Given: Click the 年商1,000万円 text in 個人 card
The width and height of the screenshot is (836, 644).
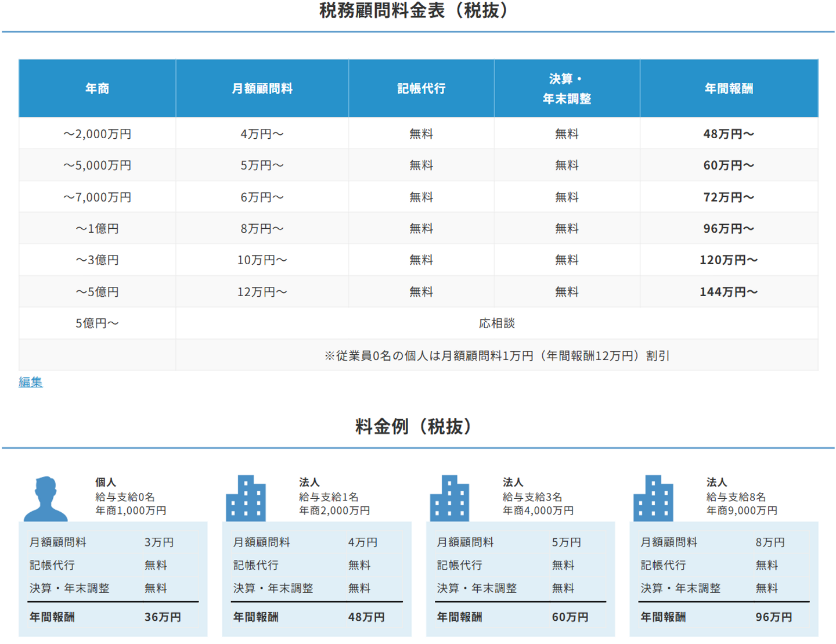Looking at the screenshot, I should click(131, 511).
